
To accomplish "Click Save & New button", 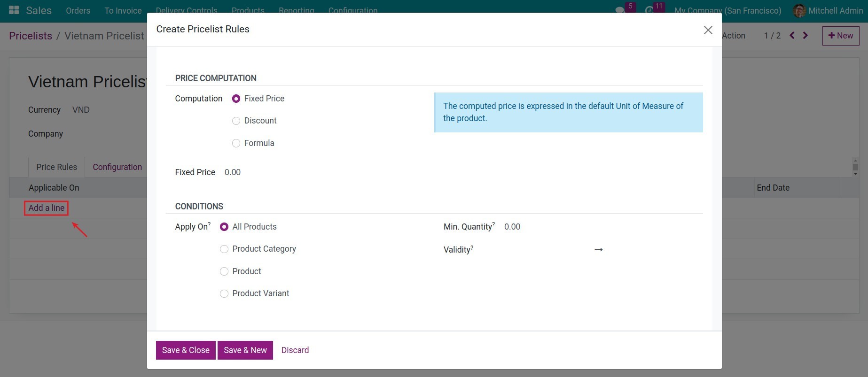I will click(245, 350).
